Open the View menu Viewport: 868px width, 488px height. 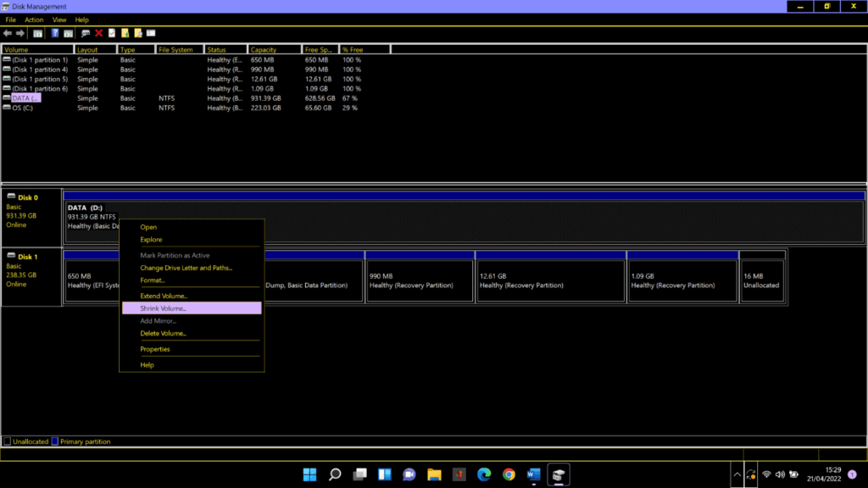click(59, 19)
